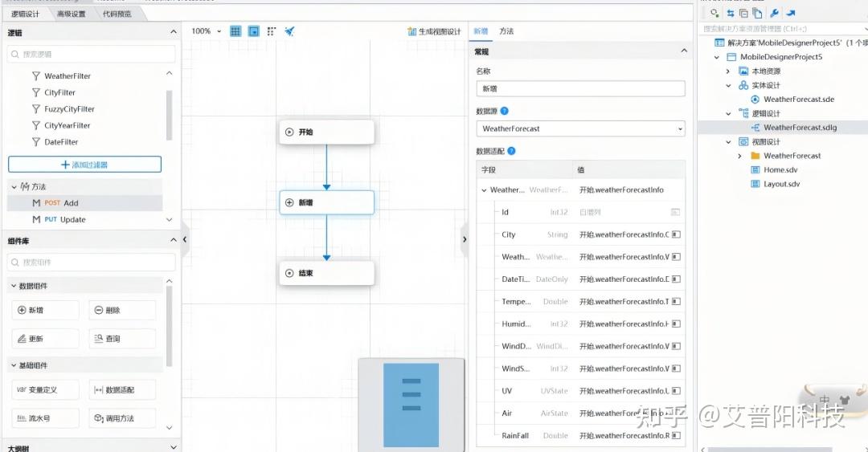Viewport: 868px width, 452px height.
Task: Click the 生成视图设计 button
Action: coord(434,31)
